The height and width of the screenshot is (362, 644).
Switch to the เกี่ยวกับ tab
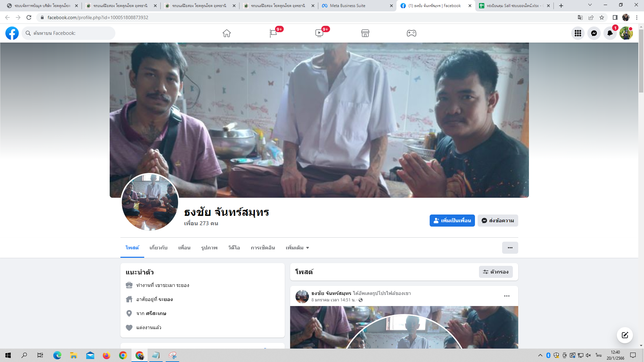[158, 248]
